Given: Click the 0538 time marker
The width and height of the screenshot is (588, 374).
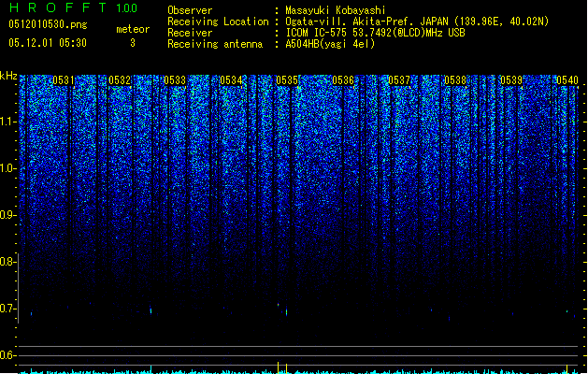Looking at the screenshot, I should [x=455, y=80].
